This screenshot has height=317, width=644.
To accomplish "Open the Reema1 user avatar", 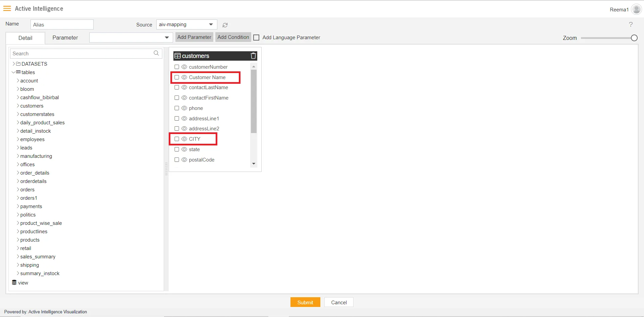I will pos(636,9).
